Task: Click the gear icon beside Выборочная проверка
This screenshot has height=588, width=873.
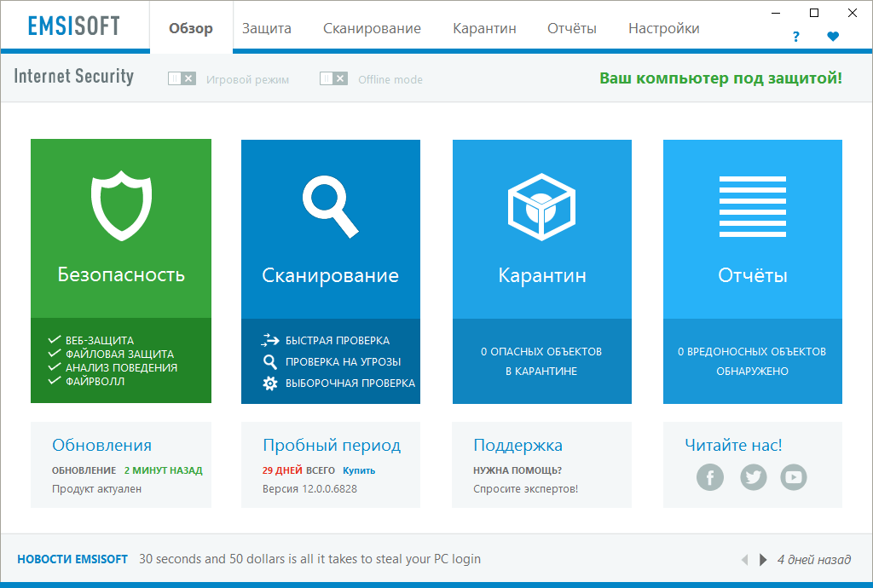Action: [270, 383]
